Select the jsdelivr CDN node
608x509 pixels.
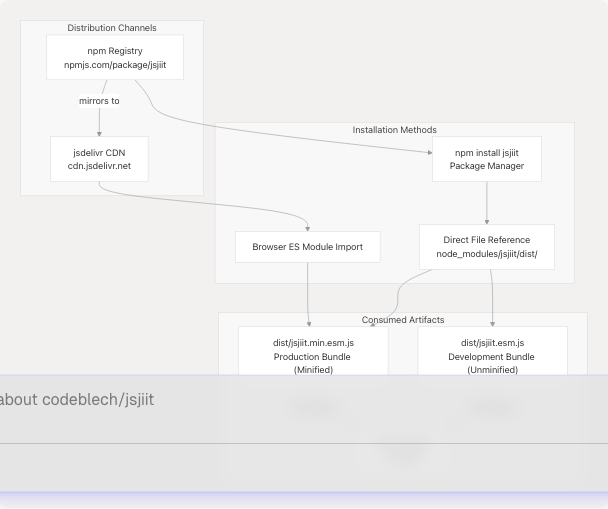[x=99, y=159]
